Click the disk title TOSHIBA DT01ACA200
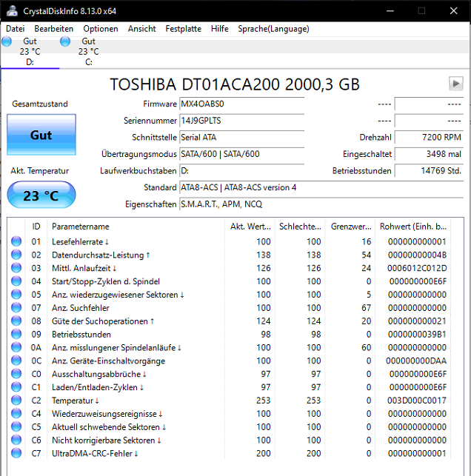This screenshot has width=471, height=476. pos(235,84)
